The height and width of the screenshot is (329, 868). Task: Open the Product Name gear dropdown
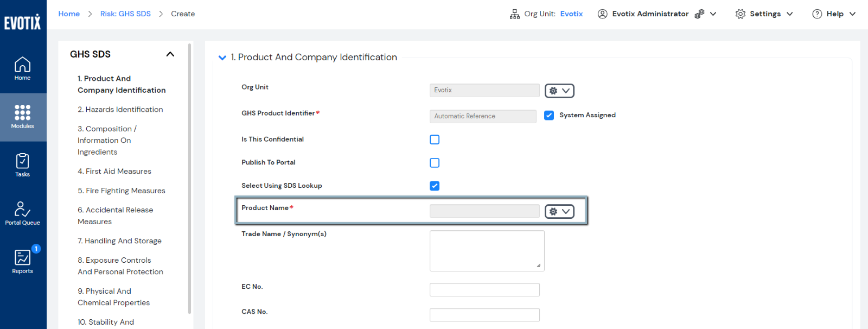[x=559, y=212]
